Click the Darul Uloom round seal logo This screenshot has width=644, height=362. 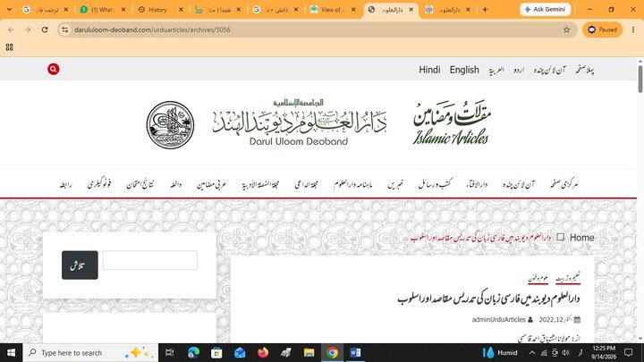tap(170, 125)
